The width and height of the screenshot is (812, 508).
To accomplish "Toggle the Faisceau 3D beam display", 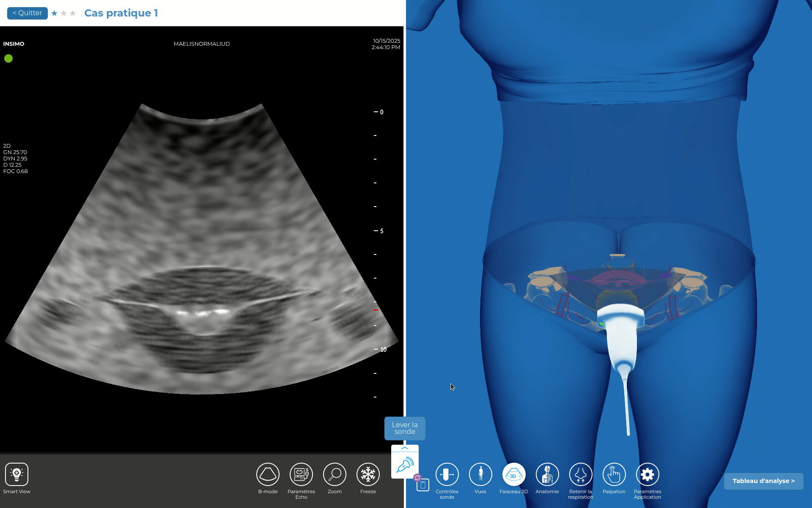I will click(x=513, y=475).
